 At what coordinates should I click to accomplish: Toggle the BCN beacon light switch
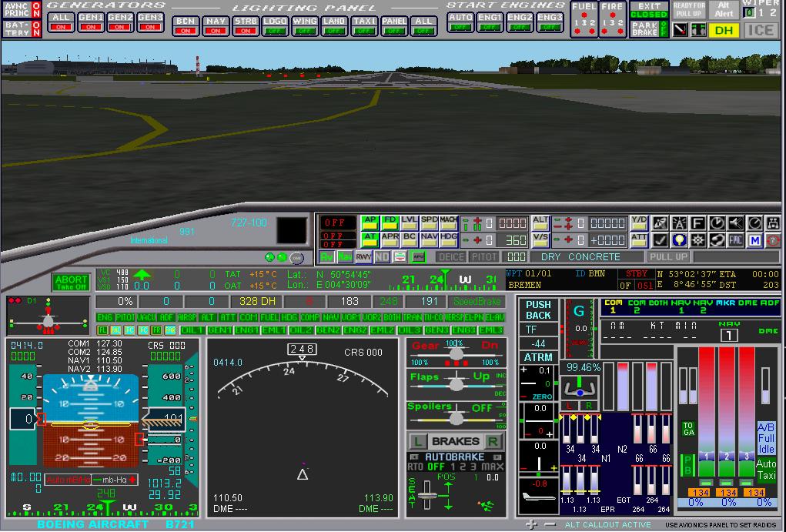[186, 26]
